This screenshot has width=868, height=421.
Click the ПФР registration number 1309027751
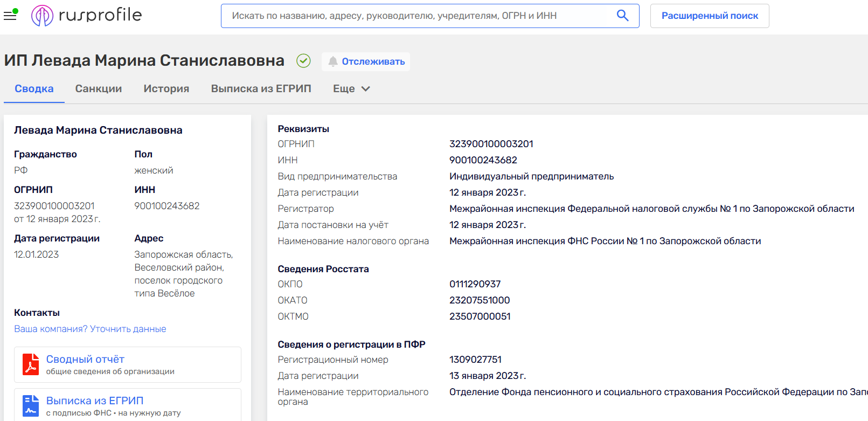[476, 360]
